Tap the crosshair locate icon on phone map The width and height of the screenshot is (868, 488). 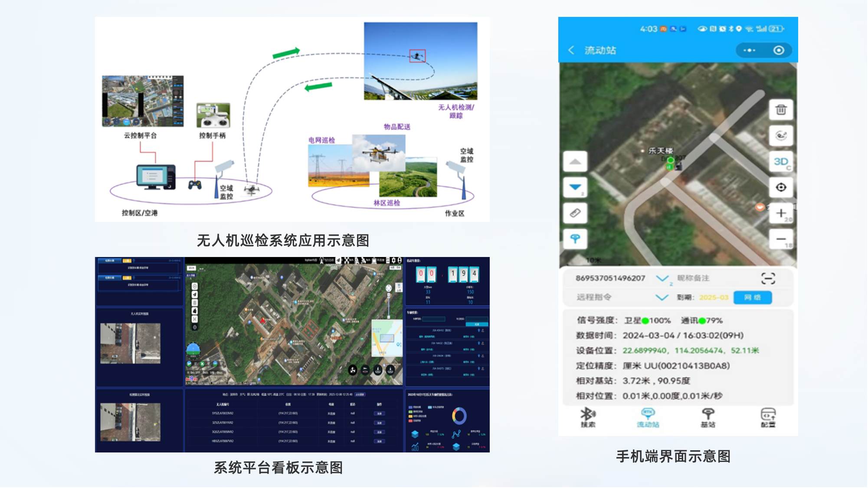click(x=781, y=187)
